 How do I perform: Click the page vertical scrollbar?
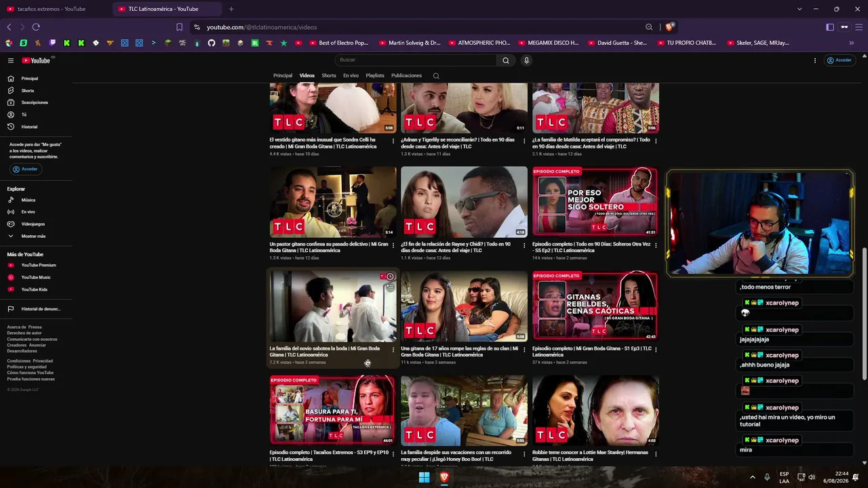(x=864, y=314)
